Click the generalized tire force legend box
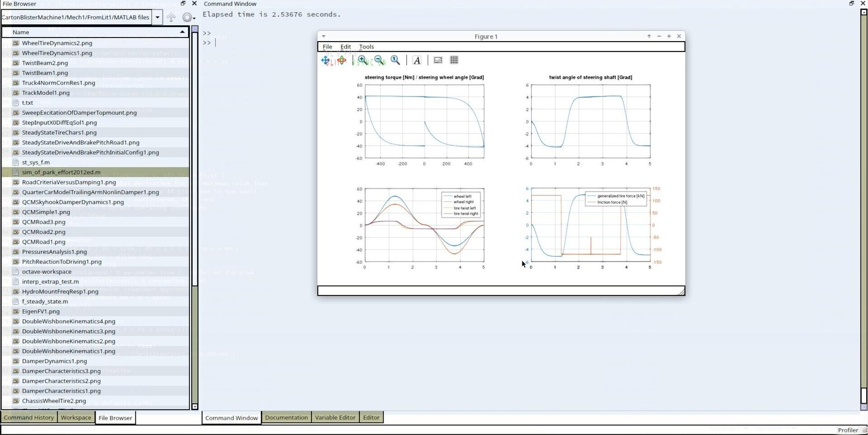 615,199
